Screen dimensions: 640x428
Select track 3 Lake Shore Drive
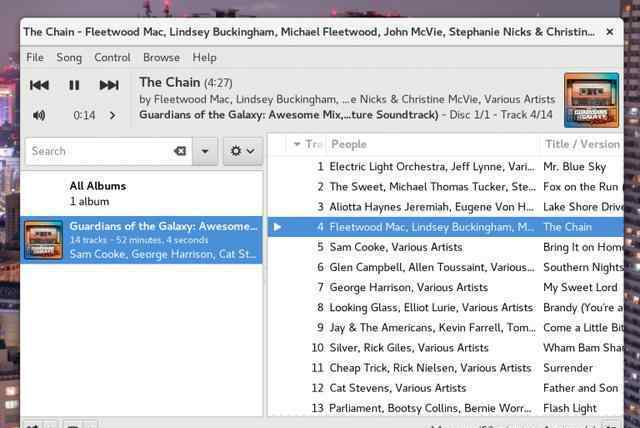[x=446, y=207]
